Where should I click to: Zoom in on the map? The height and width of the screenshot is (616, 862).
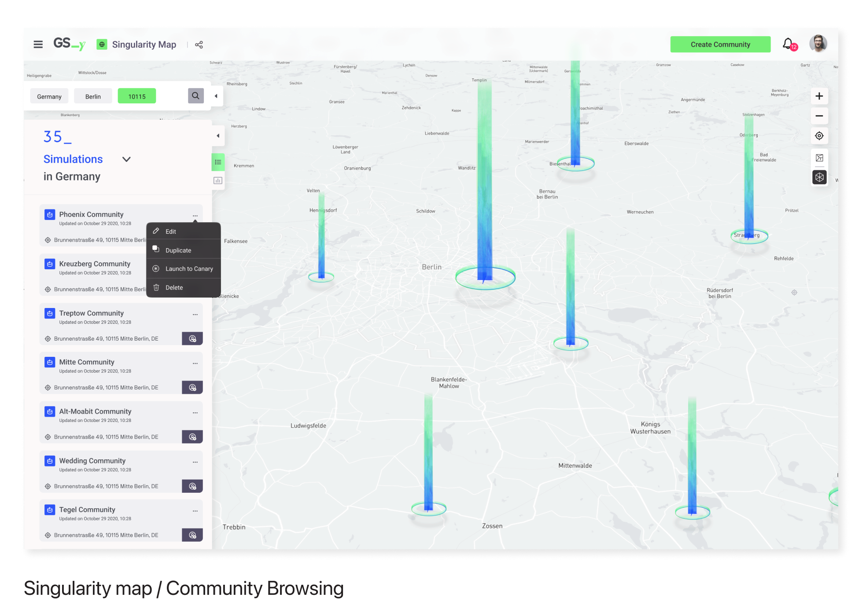(819, 96)
